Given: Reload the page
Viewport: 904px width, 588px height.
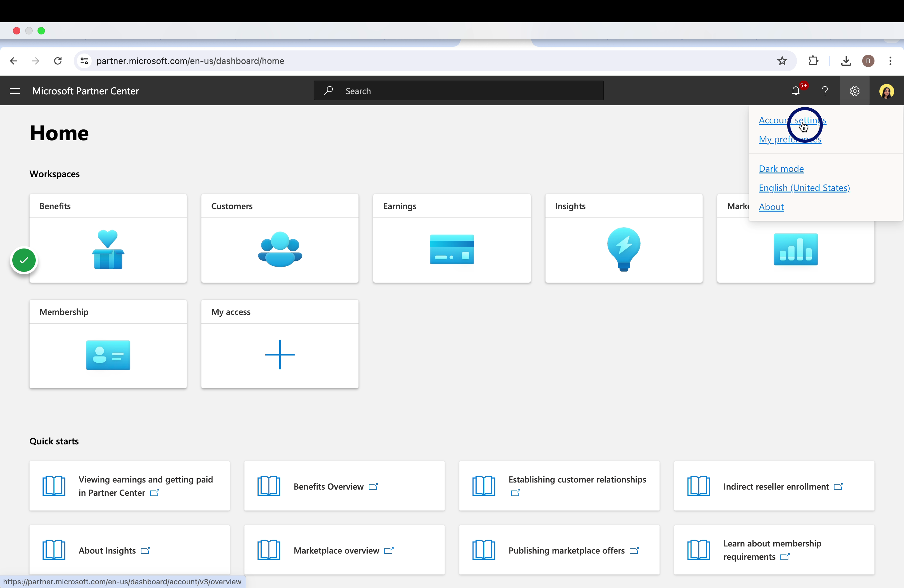Looking at the screenshot, I should [58, 61].
